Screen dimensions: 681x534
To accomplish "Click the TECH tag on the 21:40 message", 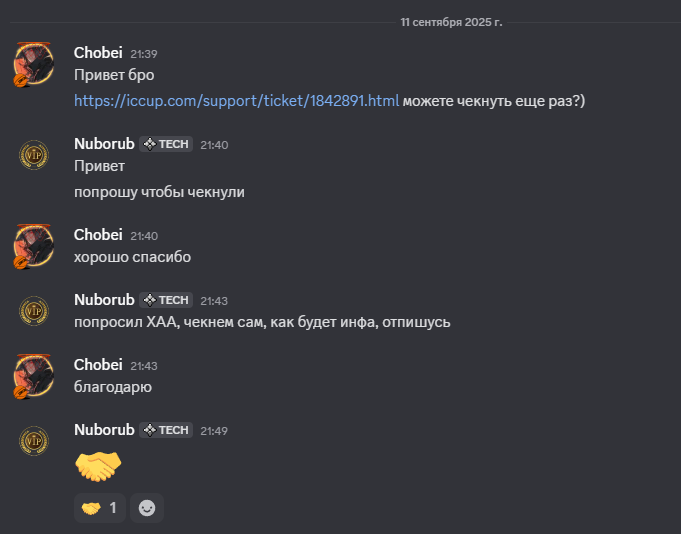I will 166,144.
